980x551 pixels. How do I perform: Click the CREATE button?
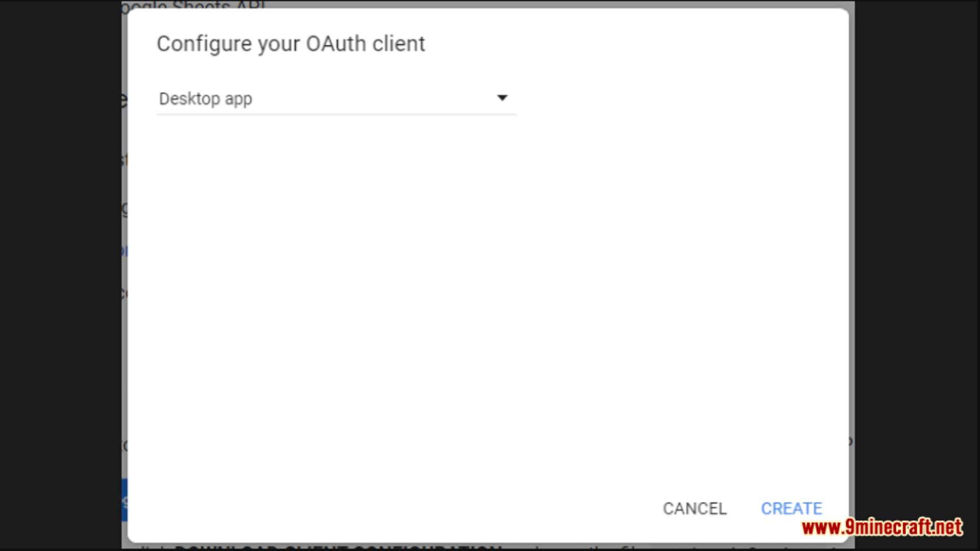point(791,509)
